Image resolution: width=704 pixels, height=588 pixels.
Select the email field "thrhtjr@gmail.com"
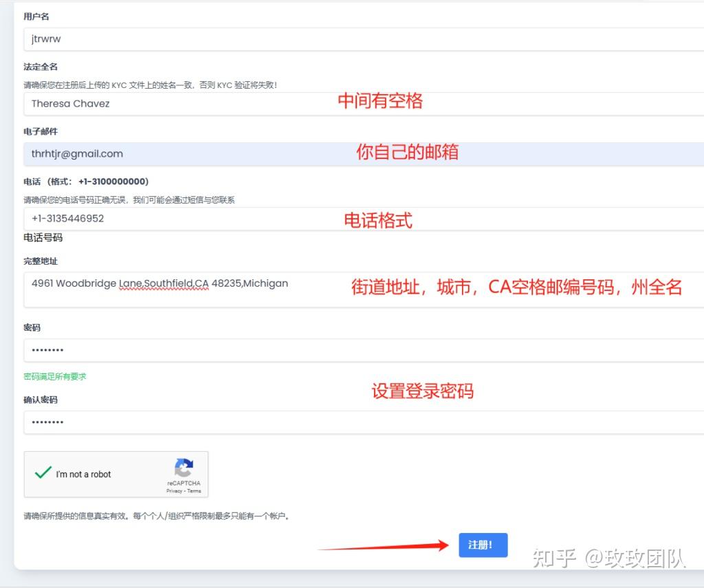(206, 154)
